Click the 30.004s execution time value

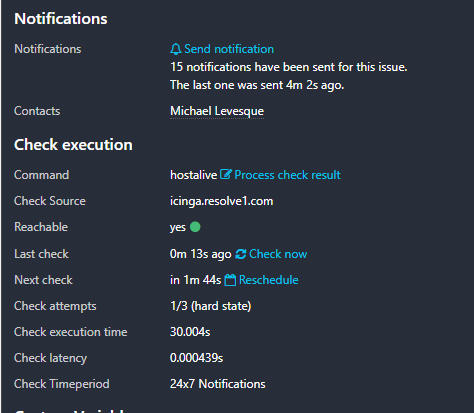pyautogui.click(x=190, y=332)
